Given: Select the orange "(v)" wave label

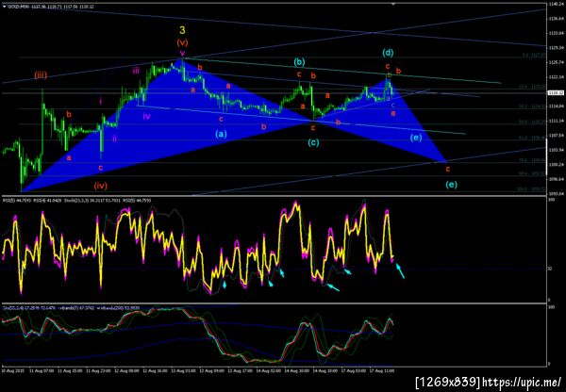Looking at the screenshot, I should [182, 42].
